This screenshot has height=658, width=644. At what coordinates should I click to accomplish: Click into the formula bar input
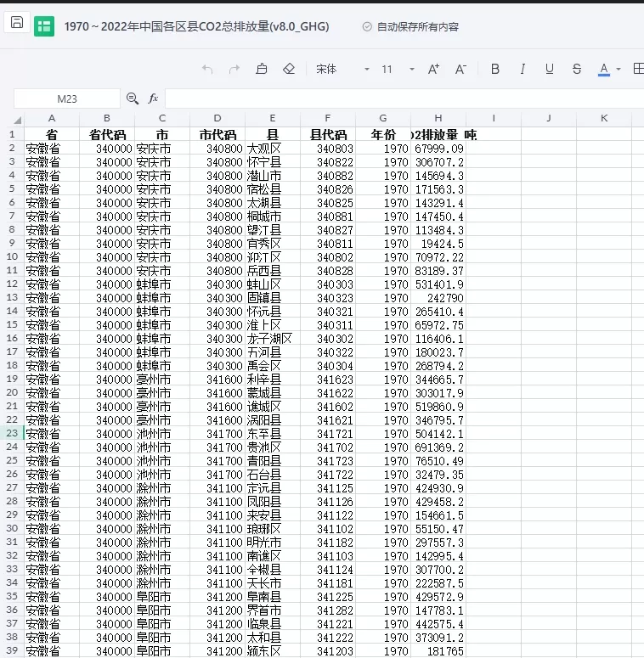(x=404, y=99)
